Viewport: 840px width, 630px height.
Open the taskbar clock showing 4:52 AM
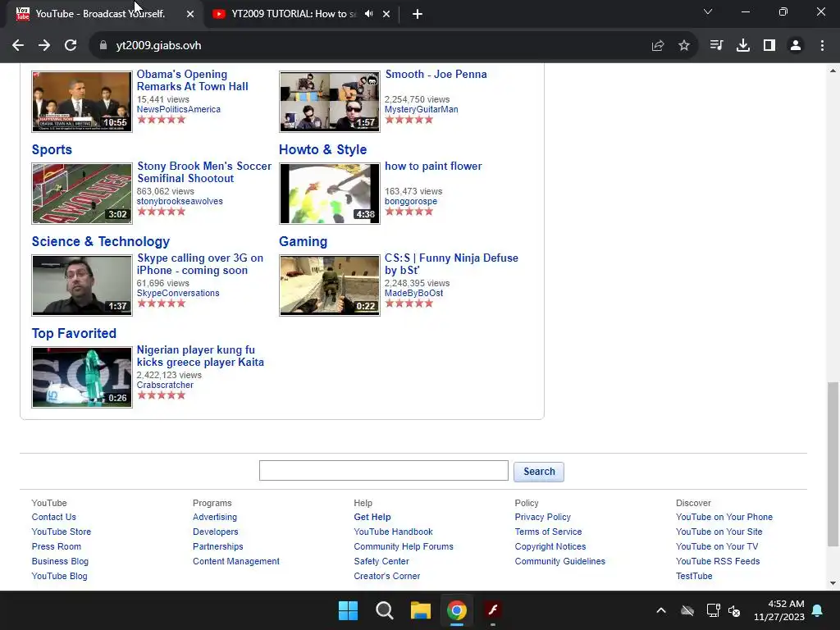[x=779, y=610]
